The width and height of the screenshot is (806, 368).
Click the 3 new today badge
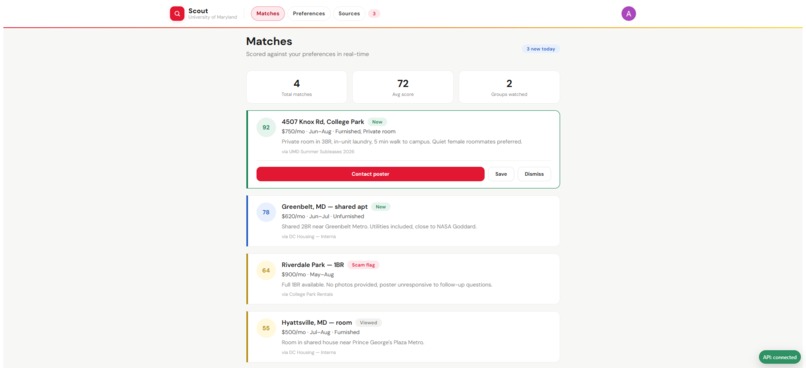click(x=541, y=49)
